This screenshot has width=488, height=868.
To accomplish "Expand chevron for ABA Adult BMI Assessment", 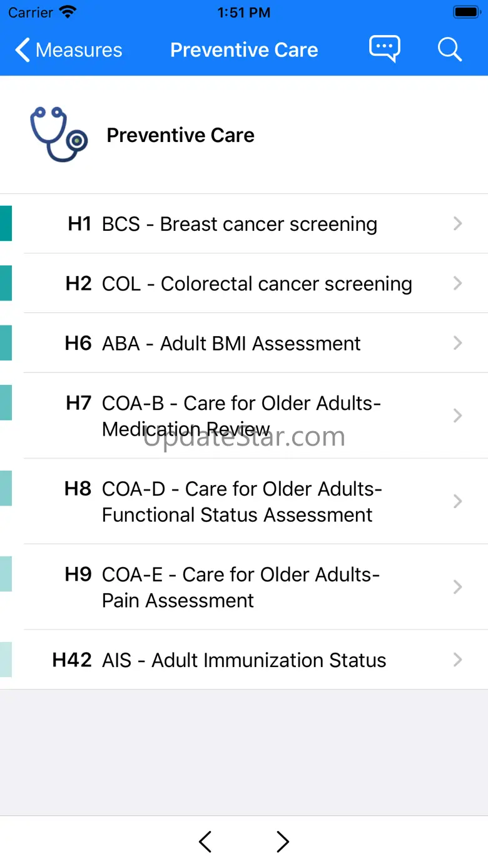I will pyautogui.click(x=458, y=343).
